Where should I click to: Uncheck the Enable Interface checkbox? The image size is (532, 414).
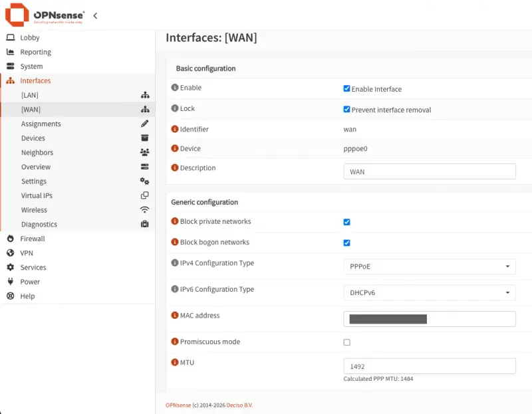click(x=346, y=88)
